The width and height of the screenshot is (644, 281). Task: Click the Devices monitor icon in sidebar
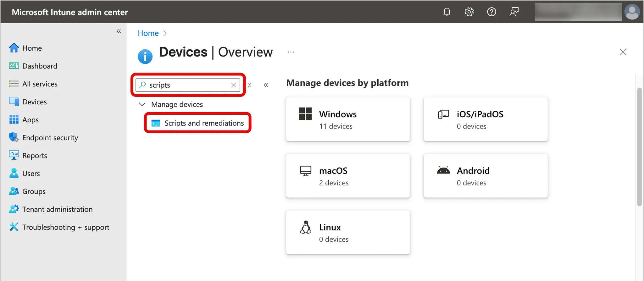[14, 102]
